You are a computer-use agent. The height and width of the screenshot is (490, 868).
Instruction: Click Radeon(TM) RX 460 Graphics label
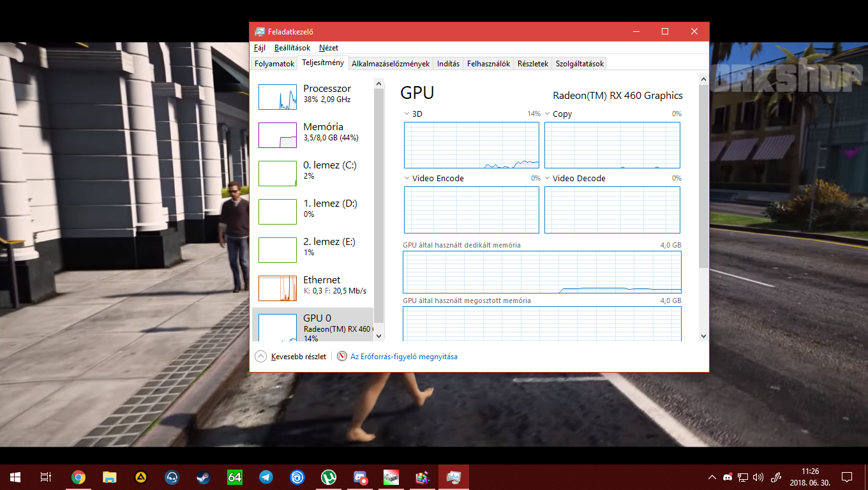pos(618,96)
